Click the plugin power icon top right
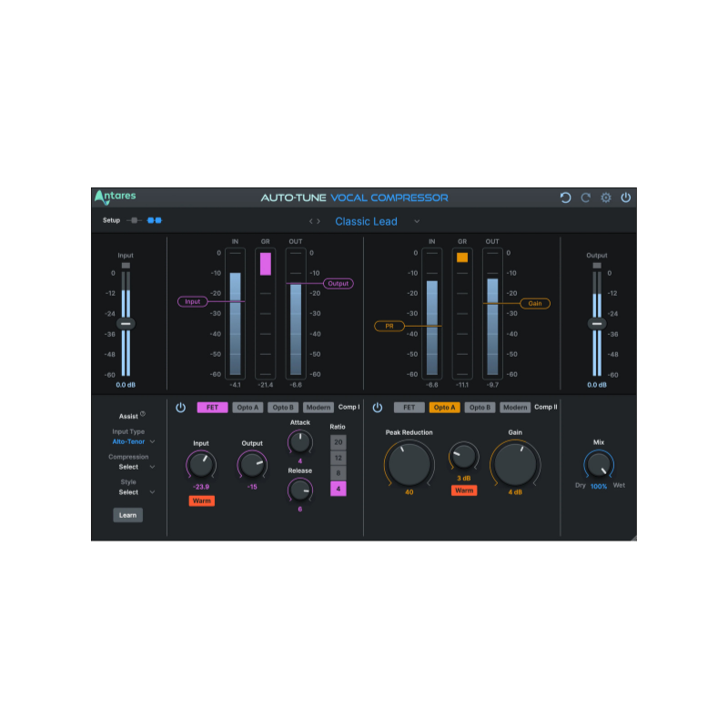This screenshot has width=728, height=728. point(626,197)
